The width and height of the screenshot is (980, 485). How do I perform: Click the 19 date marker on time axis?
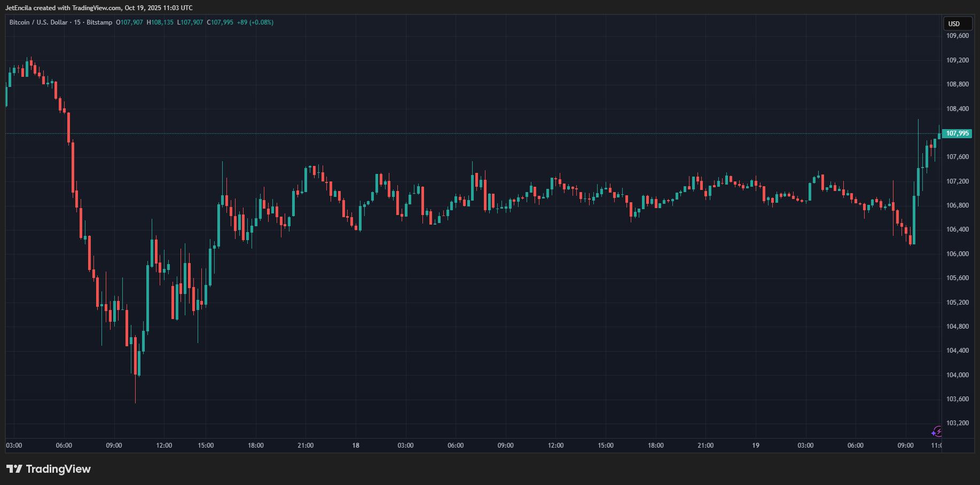pos(755,446)
